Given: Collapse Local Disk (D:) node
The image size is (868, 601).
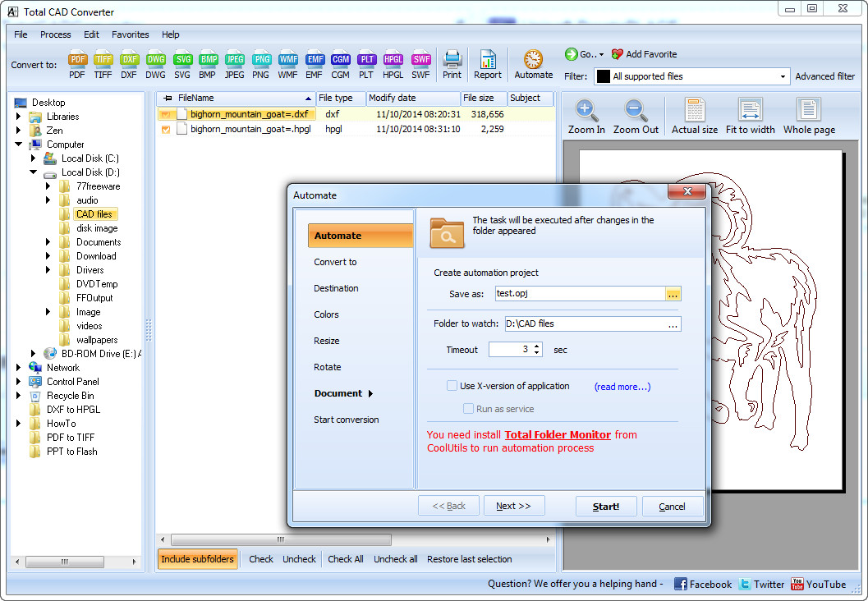Looking at the screenshot, I should point(33,172).
